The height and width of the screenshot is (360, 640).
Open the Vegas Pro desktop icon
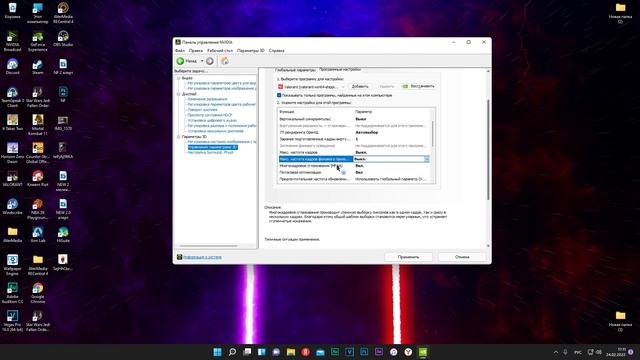[12, 321]
